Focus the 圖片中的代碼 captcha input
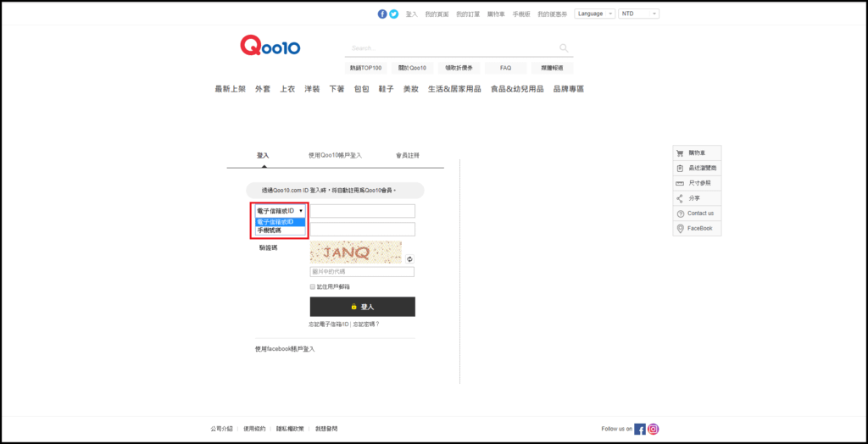Screen dimensions: 868x444 click(362, 272)
